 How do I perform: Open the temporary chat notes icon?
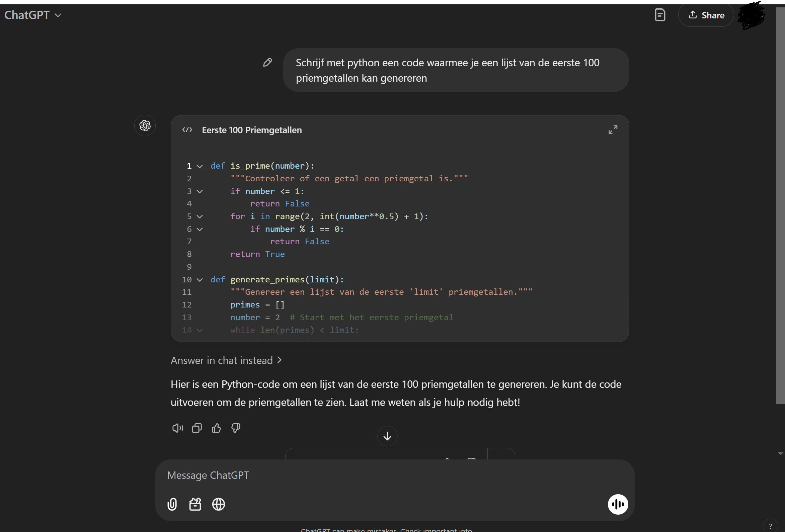tap(660, 15)
